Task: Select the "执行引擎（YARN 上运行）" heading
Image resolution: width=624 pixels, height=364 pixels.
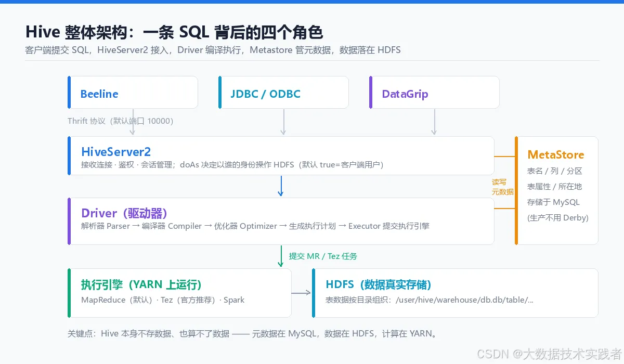Action: click(x=141, y=284)
